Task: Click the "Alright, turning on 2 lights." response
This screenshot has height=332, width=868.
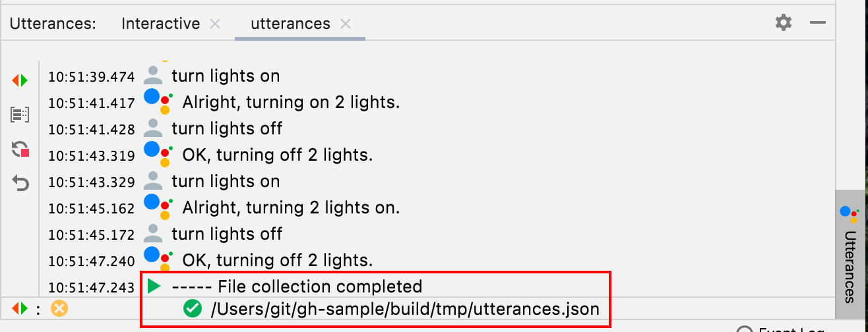Action: click(291, 103)
